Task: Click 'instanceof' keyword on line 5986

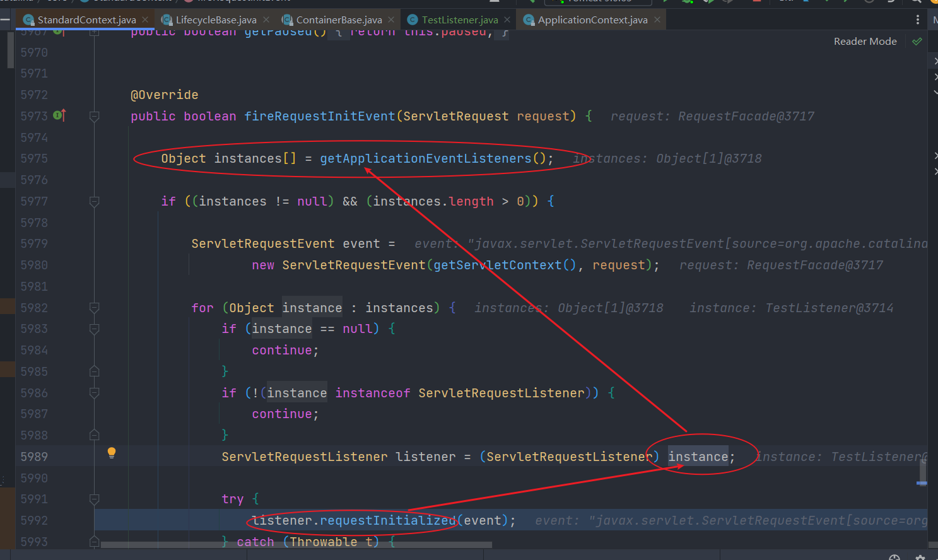Action: (373, 393)
